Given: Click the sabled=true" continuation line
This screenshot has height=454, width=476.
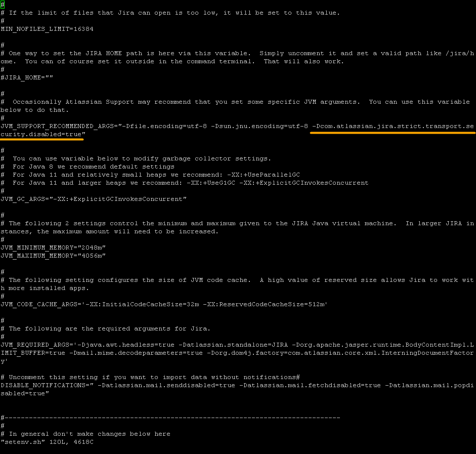Looking at the screenshot, I should 25,393.
